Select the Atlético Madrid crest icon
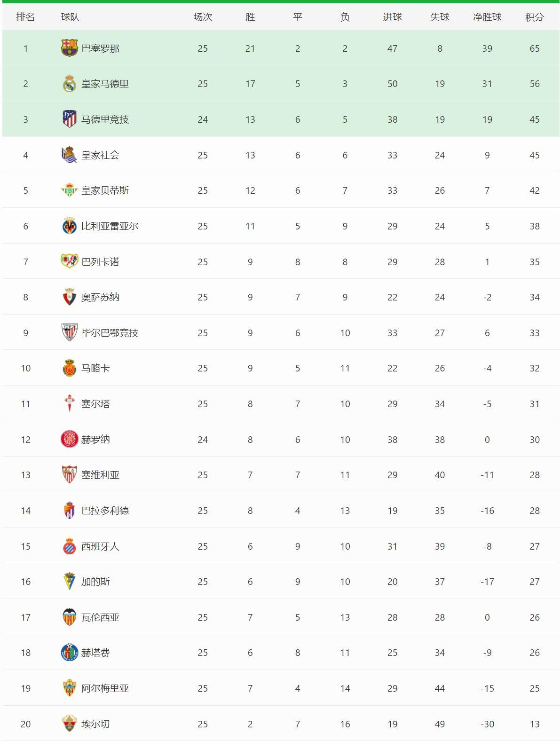 70,119
